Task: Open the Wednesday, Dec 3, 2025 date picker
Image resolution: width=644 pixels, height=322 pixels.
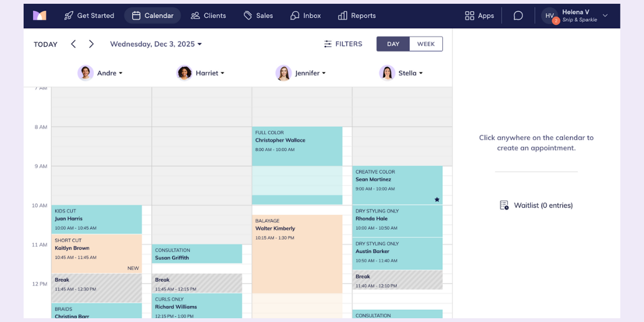Action: (156, 44)
